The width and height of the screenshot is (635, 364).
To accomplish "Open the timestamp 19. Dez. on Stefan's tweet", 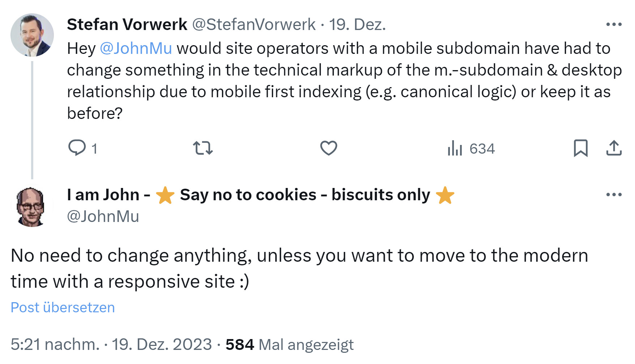I will coord(358,24).
